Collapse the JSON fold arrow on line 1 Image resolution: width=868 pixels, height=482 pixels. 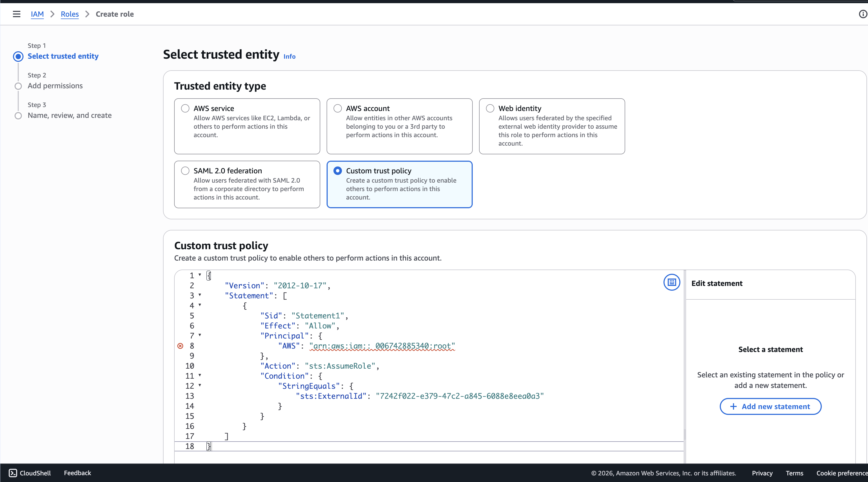(200, 275)
